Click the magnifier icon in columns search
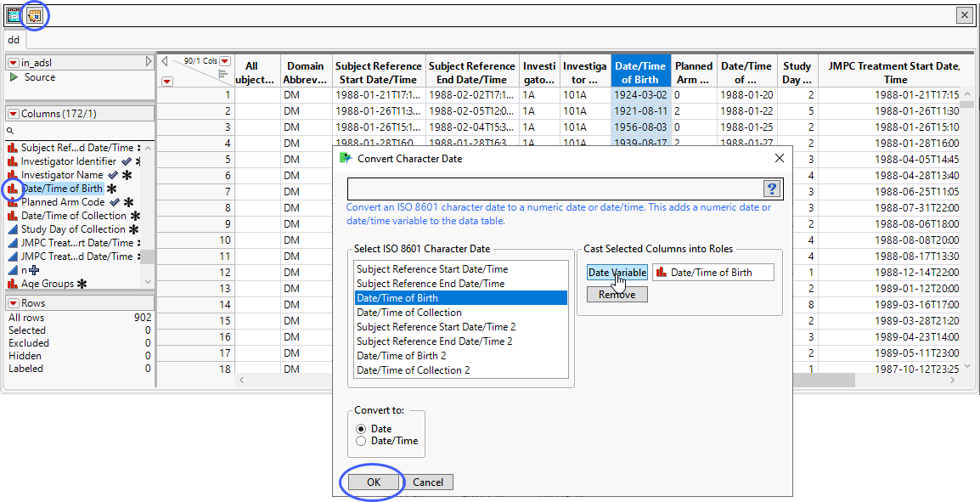The height and width of the screenshot is (502, 980). [x=10, y=131]
